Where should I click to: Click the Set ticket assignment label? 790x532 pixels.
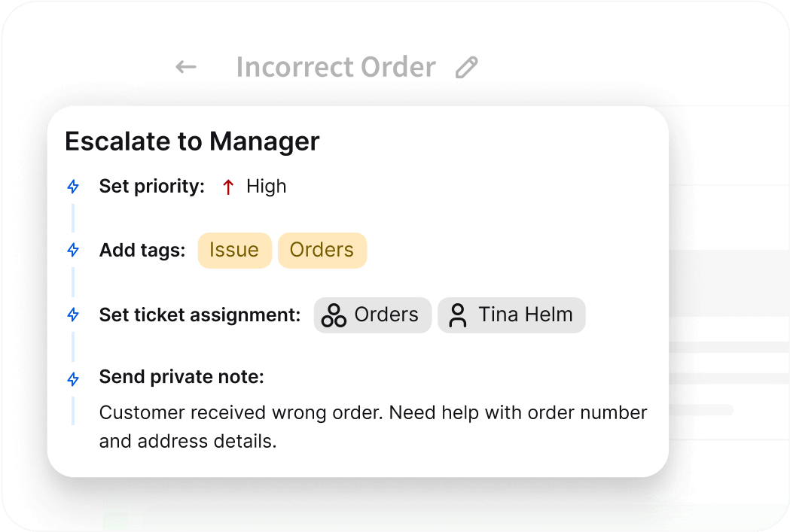(x=199, y=315)
